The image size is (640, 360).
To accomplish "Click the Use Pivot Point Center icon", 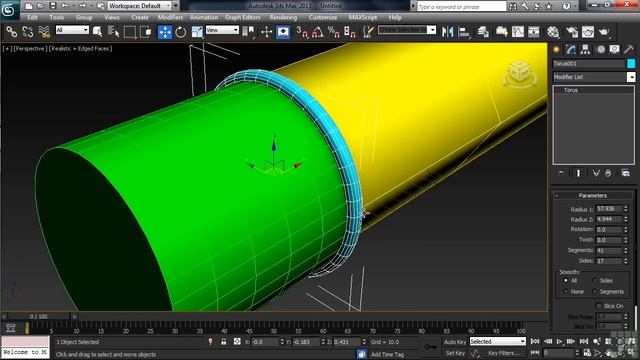I will point(248,31).
